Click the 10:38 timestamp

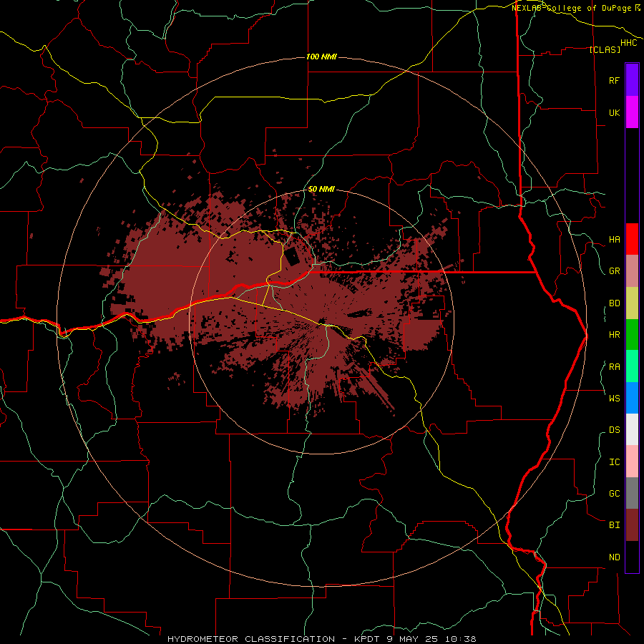[x=459, y=639]
